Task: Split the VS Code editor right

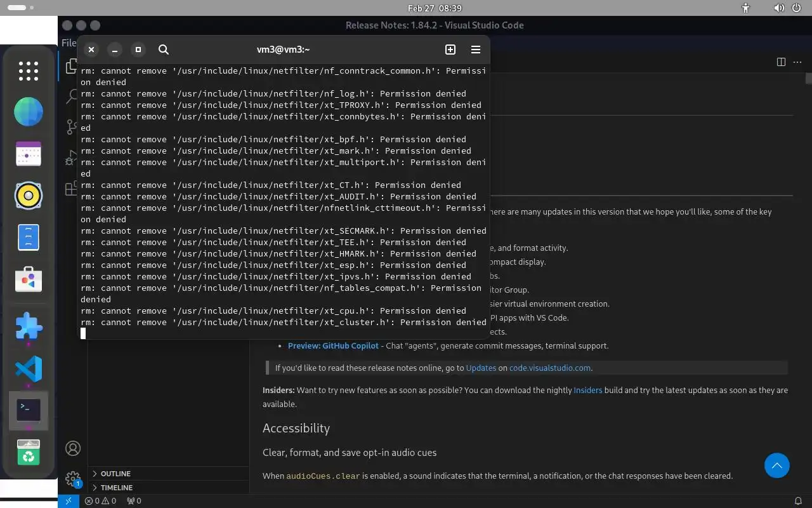Action: click(781, 62)
